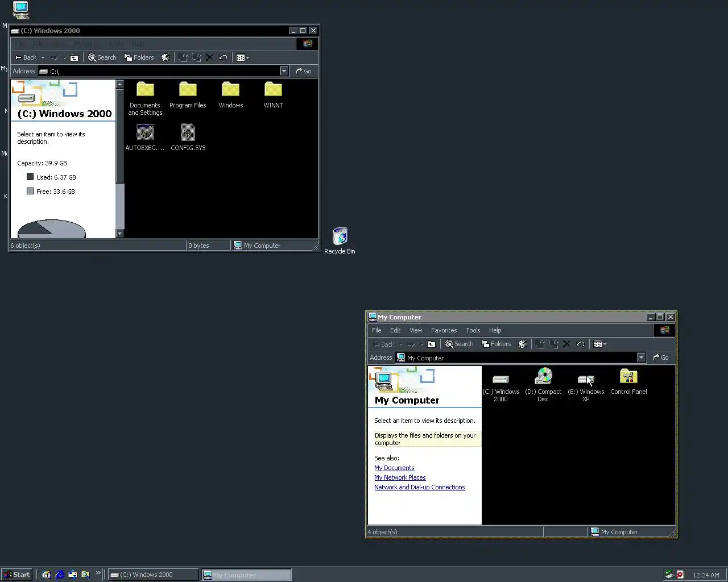Toggle Folders pane in the C: Windows 2000 window
The height and width of the screenshot is (582, 728).
pos(139,57)
